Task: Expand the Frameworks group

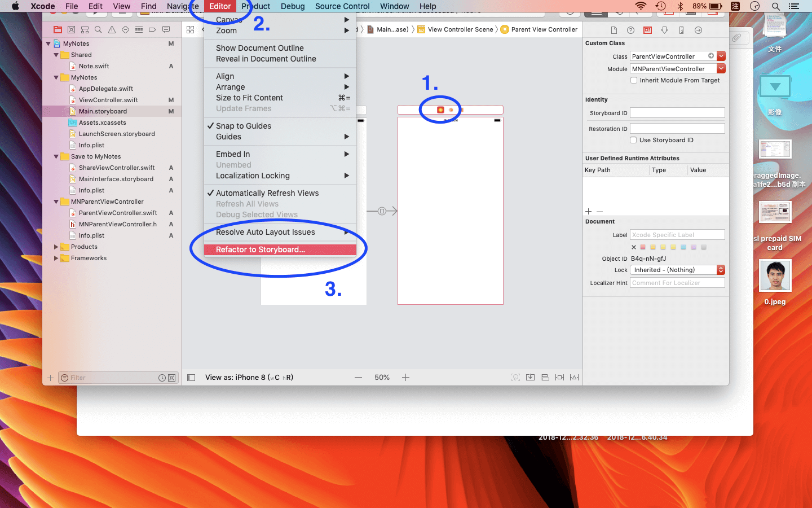Action: 56,258
